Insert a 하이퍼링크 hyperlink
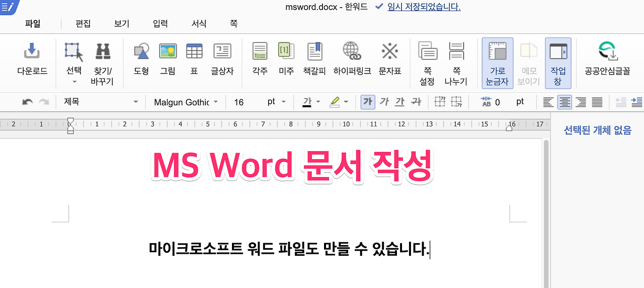This screenshot has width=644, height=288. click(x=352, y=59)
